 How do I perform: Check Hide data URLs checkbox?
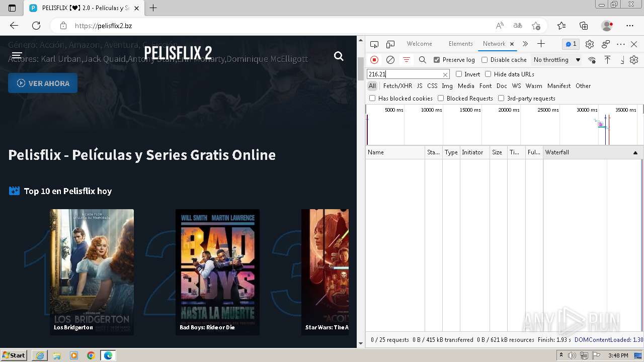click(x=488, y=74)
